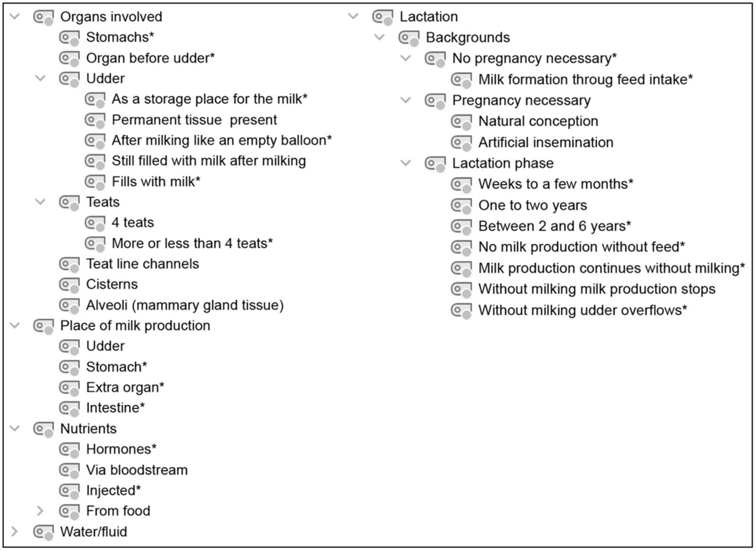Select Without milking milk production stops
756x552 pixels.
click(x=596, y=289)
